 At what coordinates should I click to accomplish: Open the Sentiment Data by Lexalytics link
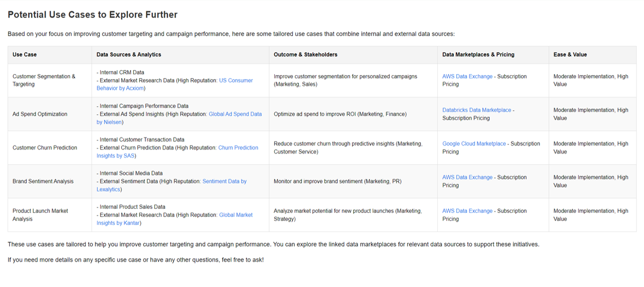172,185
